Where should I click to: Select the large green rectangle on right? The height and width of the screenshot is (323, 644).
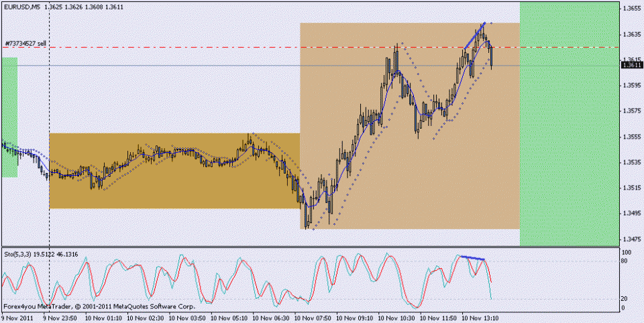pyautogui.click(x=568, y=124)
